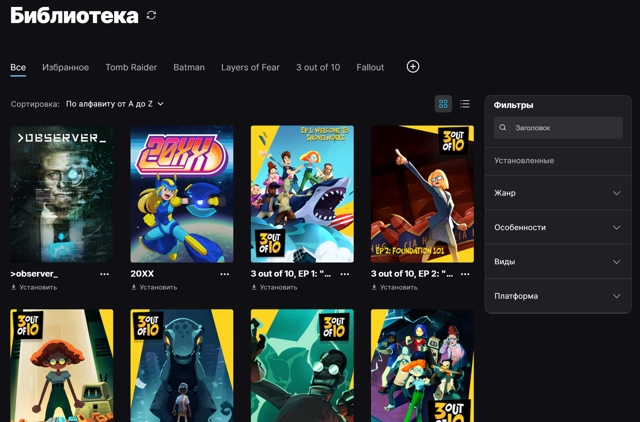
Task: Open the Все tab
Action: pos(18,67)
